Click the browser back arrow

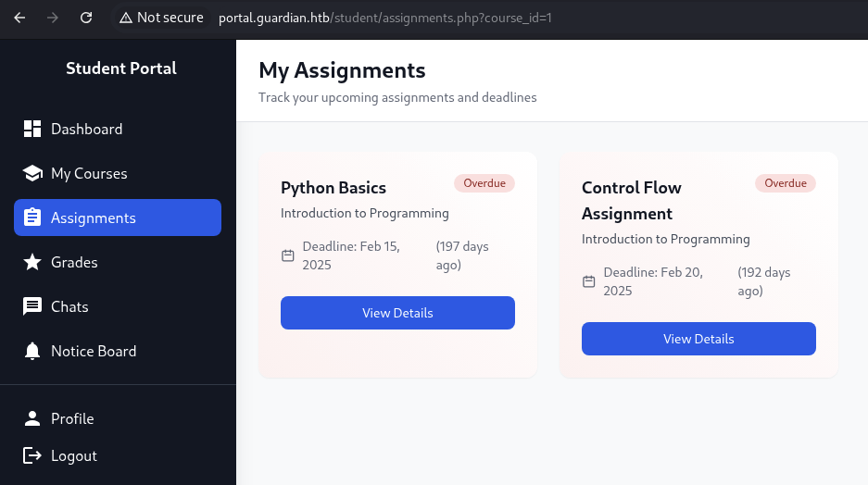coord(19,18)
